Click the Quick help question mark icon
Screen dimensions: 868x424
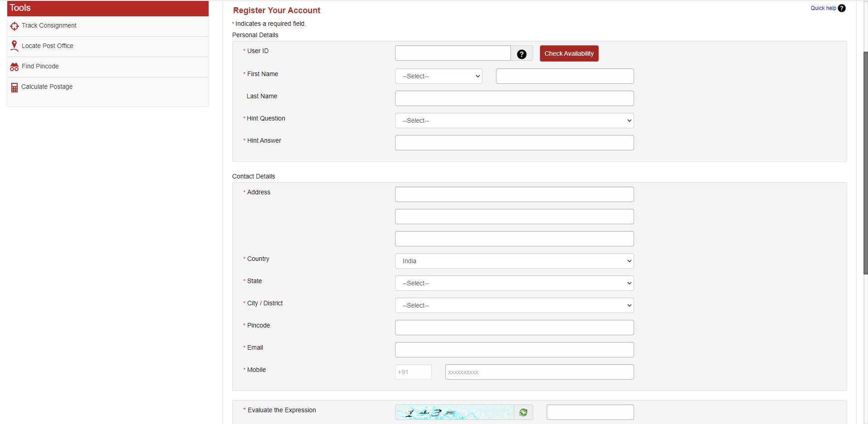coord(842,8)
